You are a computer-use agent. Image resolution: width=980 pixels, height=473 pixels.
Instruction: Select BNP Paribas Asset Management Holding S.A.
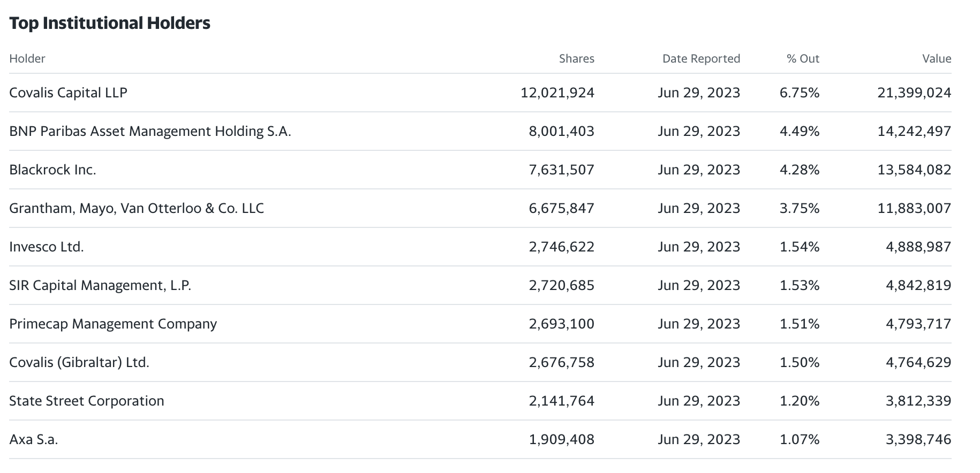150,131
